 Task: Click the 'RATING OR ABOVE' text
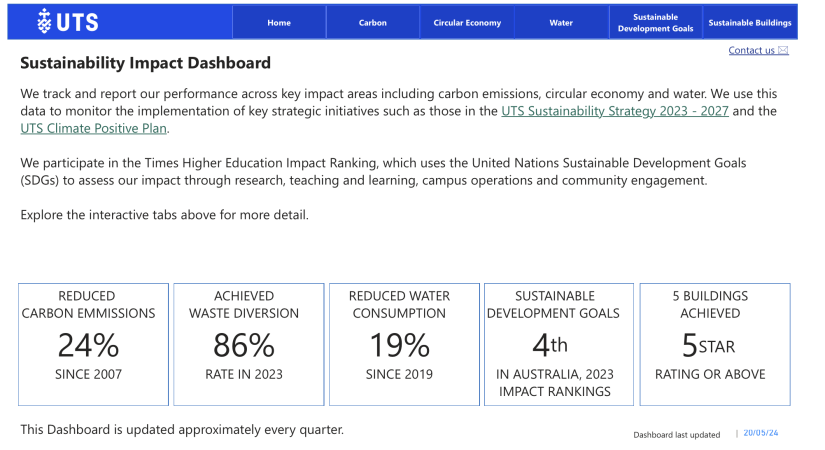pos(710,374)
